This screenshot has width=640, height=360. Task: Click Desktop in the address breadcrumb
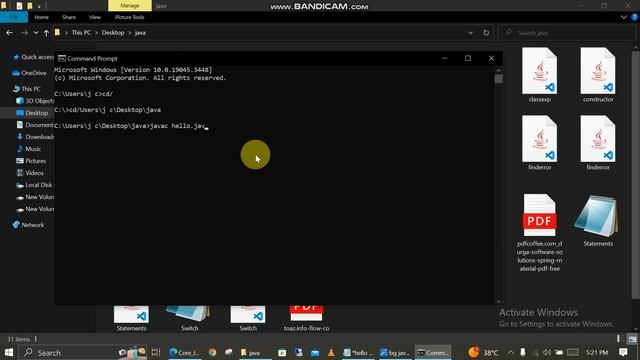pyautogui.click(x=113, y=33)
